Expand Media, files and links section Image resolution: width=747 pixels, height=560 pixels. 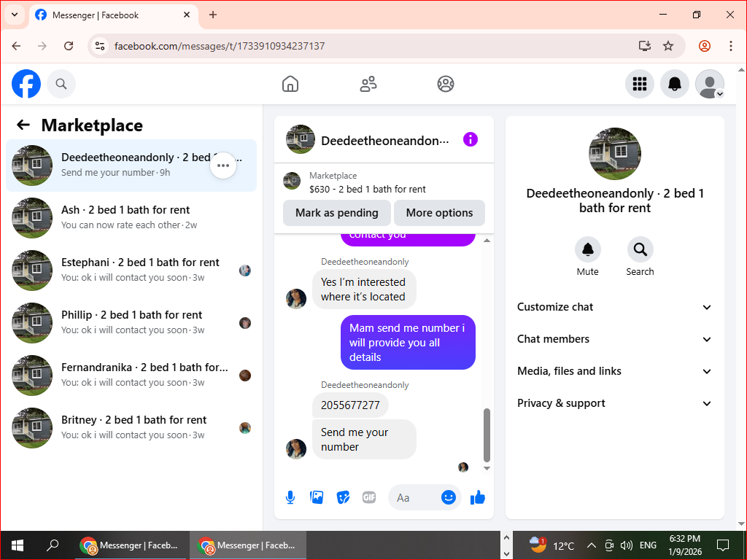[614, 371]
